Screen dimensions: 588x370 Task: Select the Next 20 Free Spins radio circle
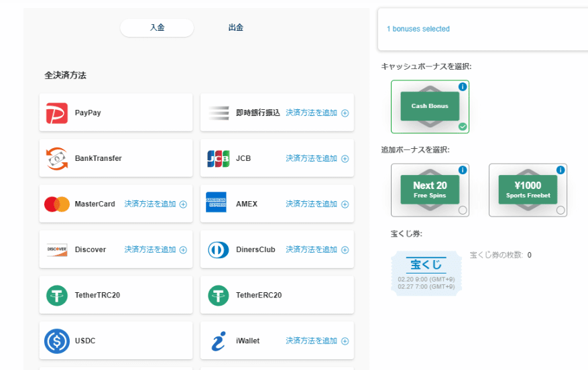pyautogui.click(x=463, y=210)
